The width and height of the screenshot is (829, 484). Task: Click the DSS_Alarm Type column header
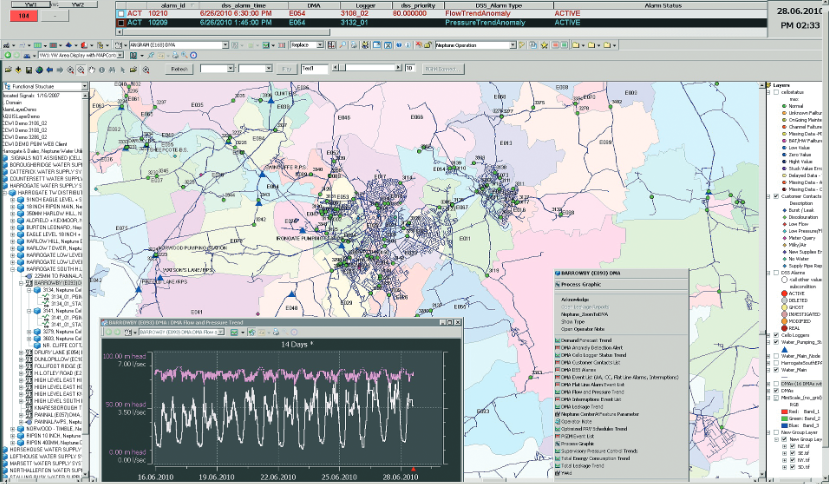(499, 5)
